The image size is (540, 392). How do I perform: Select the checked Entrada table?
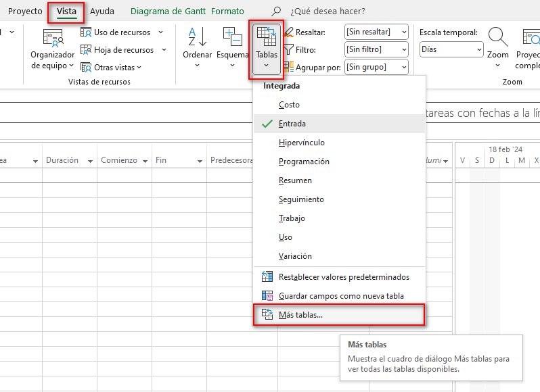(x=292, y=124)
